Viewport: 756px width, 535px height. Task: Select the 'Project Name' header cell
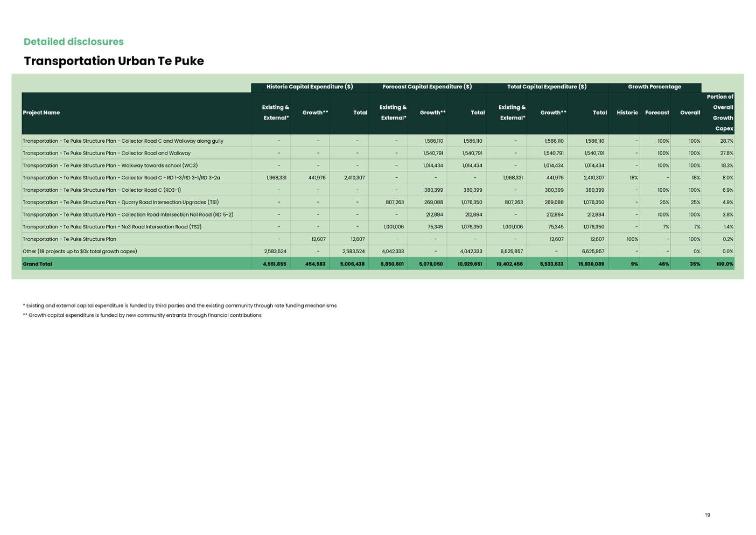coord(43,113)
